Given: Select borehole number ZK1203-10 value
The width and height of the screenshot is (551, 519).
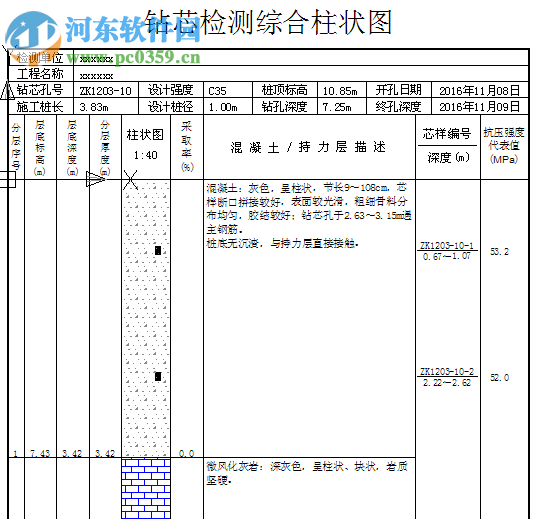Looking at the screenshot, I should click(x=105, y=91).
